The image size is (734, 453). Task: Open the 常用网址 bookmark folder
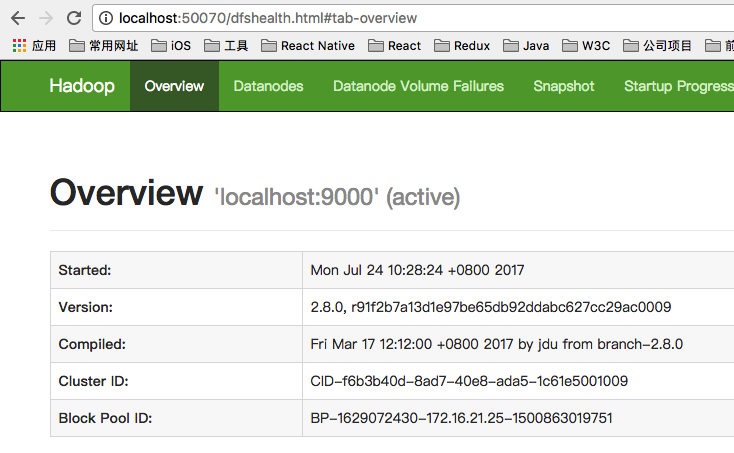pos(103,45)
